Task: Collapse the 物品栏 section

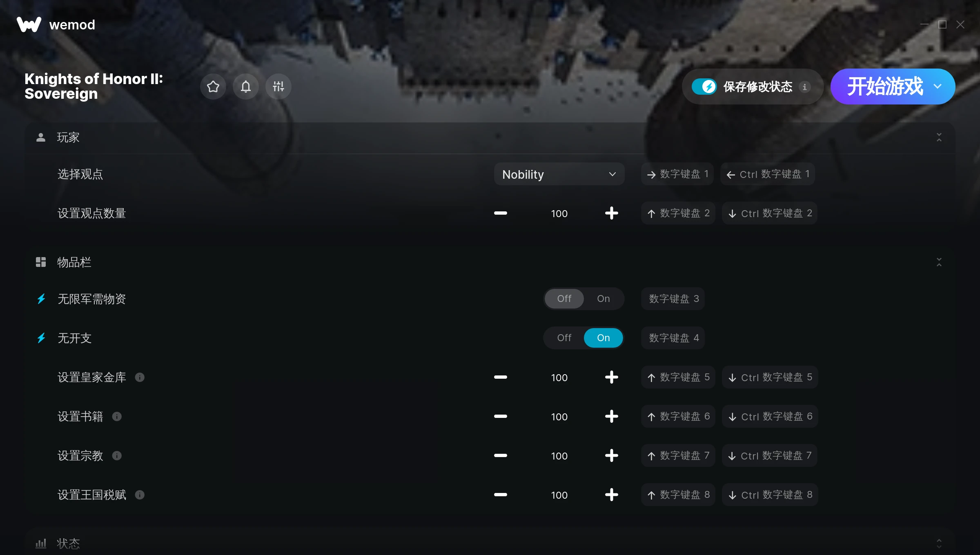Action: [939, 262]
